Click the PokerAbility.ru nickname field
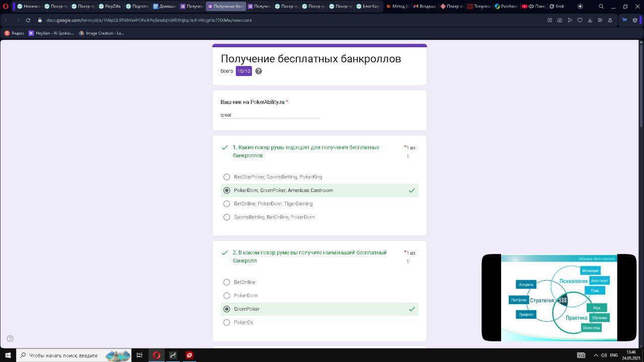The image size is (644, 362). pos(270,115)
